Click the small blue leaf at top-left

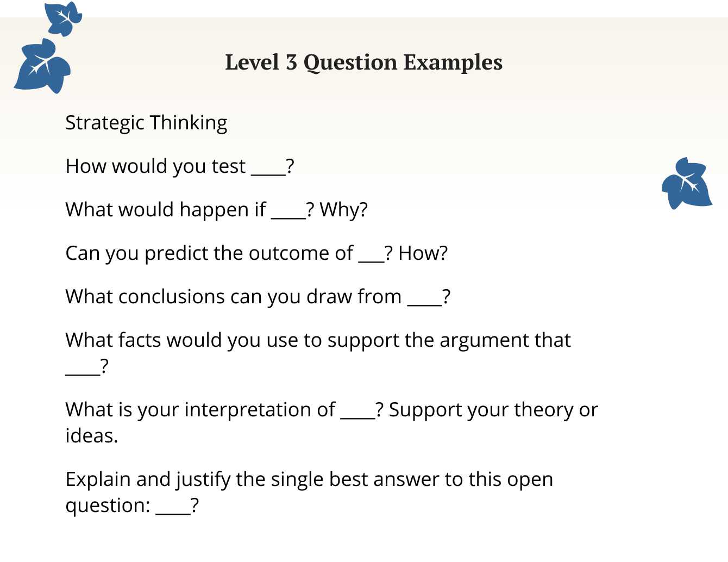point(63,18)
